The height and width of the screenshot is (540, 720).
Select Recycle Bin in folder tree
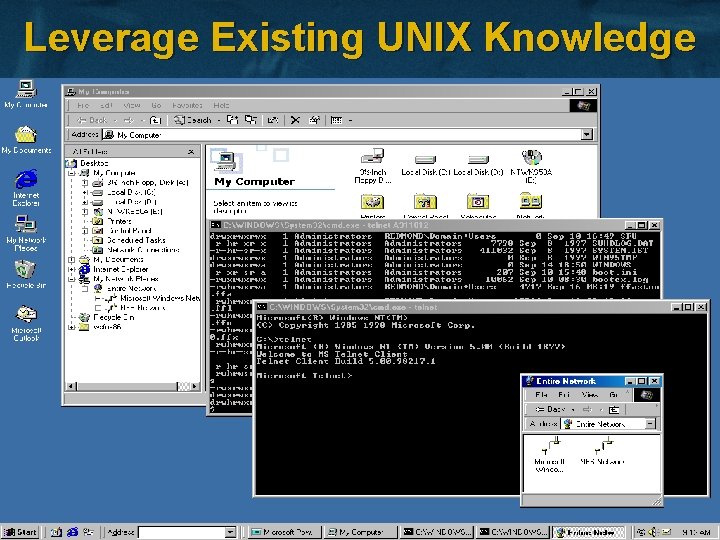[x=113, y=318]
